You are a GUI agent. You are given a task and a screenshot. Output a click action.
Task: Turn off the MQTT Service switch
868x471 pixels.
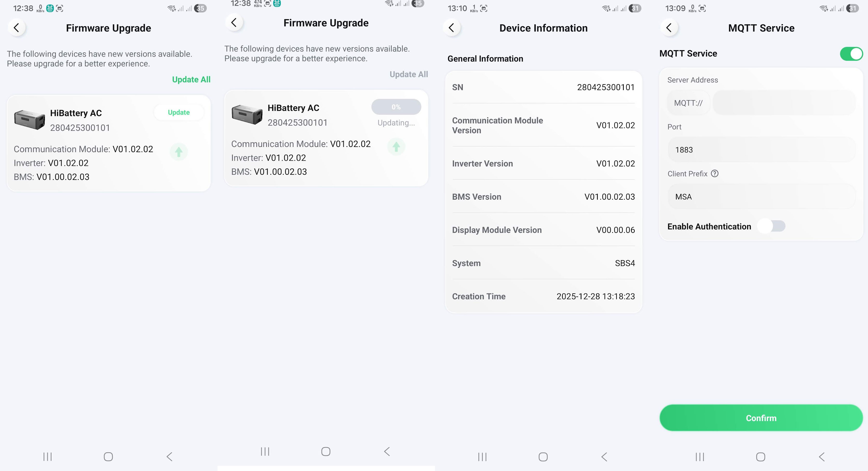pos(851,53)
